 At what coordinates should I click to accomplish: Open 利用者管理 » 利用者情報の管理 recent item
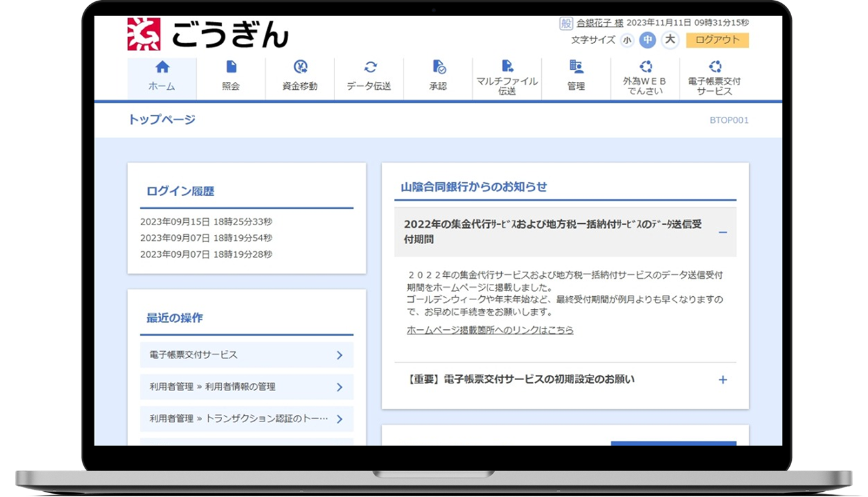tap(246, 387)
